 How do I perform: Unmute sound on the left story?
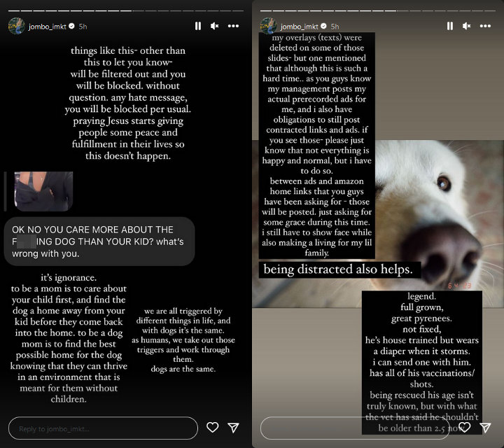(x=214, y=26)
